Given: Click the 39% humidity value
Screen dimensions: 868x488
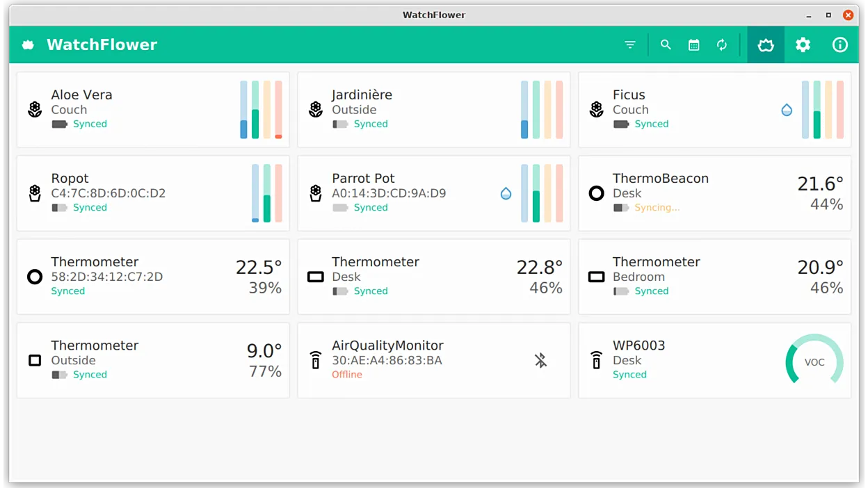Looking at the screenshot, I should [266, 288].
